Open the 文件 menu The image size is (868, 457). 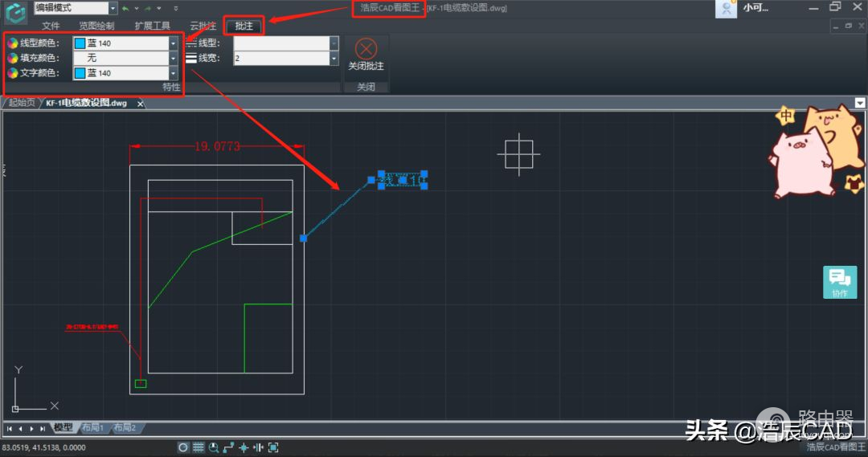[51, 26]
